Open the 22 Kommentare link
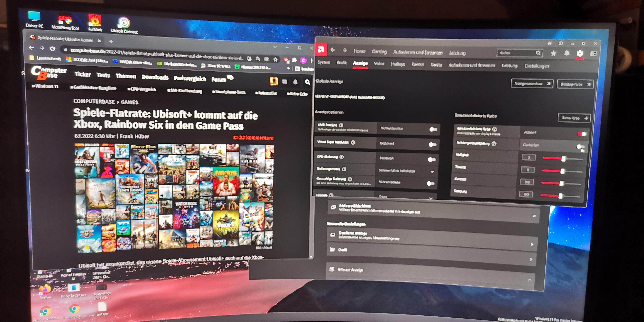 253,138
